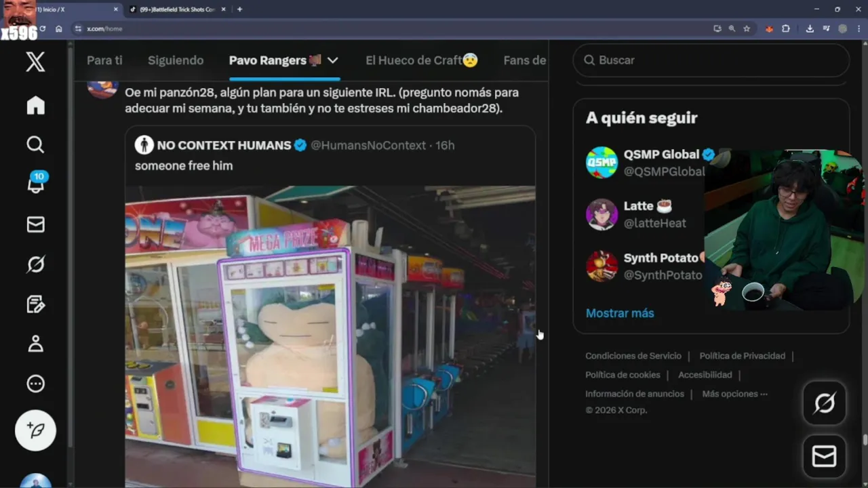Open the media controls toolbar icon
The width and height of the screenshot is (868, 488).
[x=826, y=28]
